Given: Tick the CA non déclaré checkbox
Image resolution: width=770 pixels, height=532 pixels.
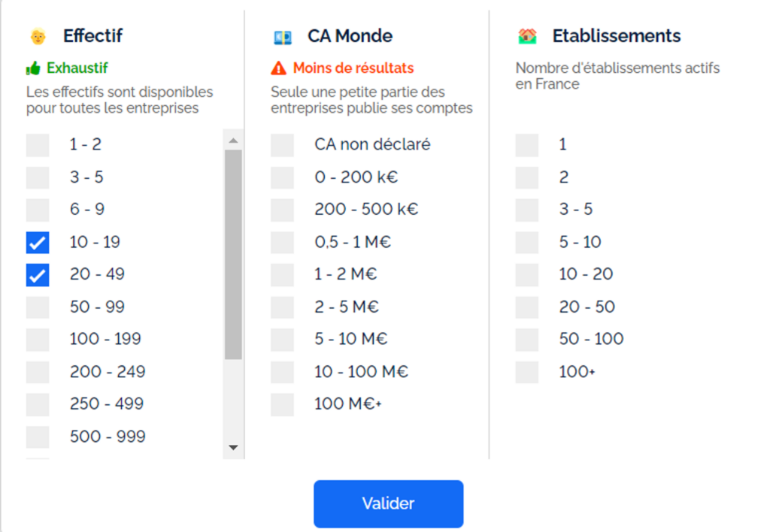Looking at the screenshot, I should point(282,145).
